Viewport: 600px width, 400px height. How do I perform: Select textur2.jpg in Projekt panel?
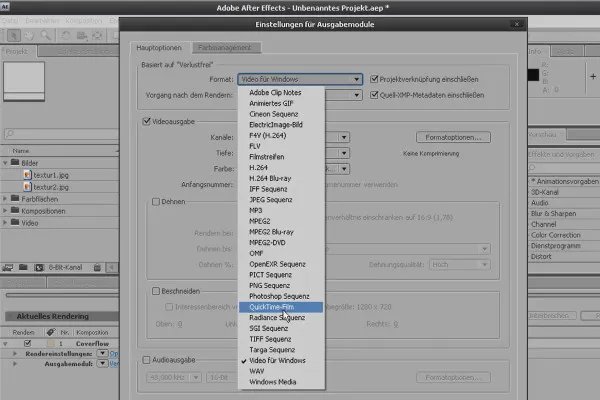pyautogui.click(x=51, y=187)
